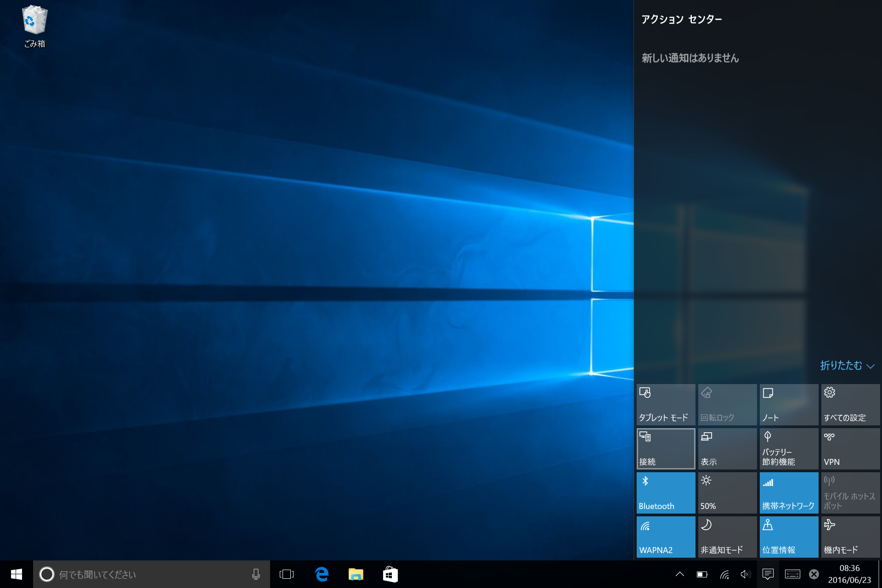This screenshot has width=882, height=588.
Task: Click the Task View taskbar icon
Action: click(287, 574)
